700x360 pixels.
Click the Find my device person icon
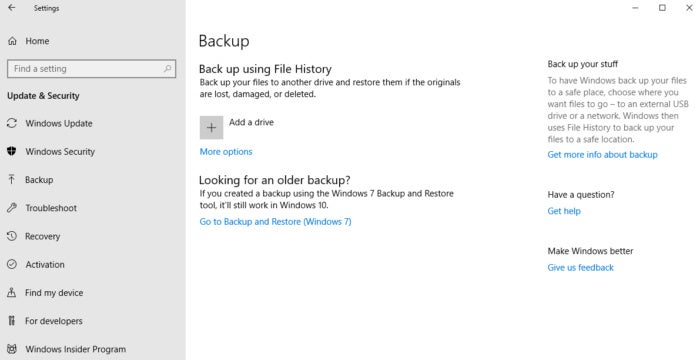click(12, 293)
